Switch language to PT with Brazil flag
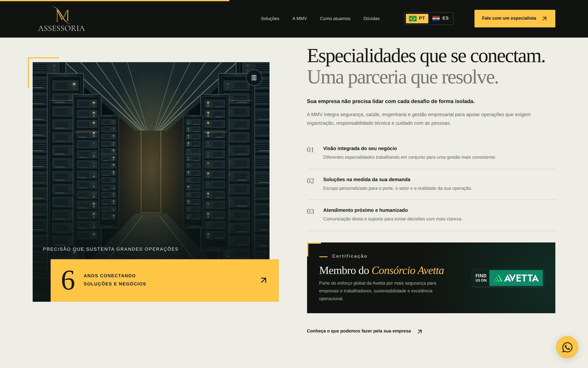588x368 pixels. click(417, 18)
